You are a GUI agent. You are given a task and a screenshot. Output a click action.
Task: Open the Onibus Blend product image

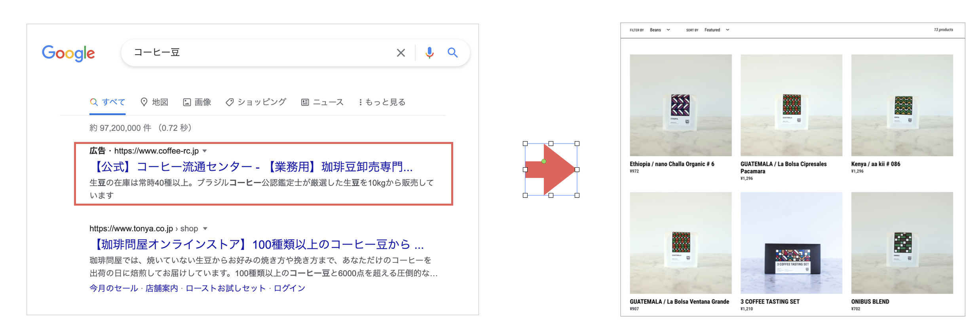pyautogui.click(x=902, y=243)
